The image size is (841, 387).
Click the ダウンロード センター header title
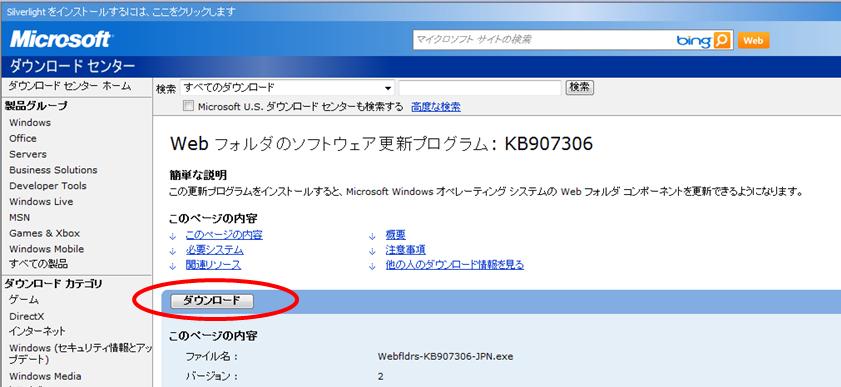tap(72, 66)
